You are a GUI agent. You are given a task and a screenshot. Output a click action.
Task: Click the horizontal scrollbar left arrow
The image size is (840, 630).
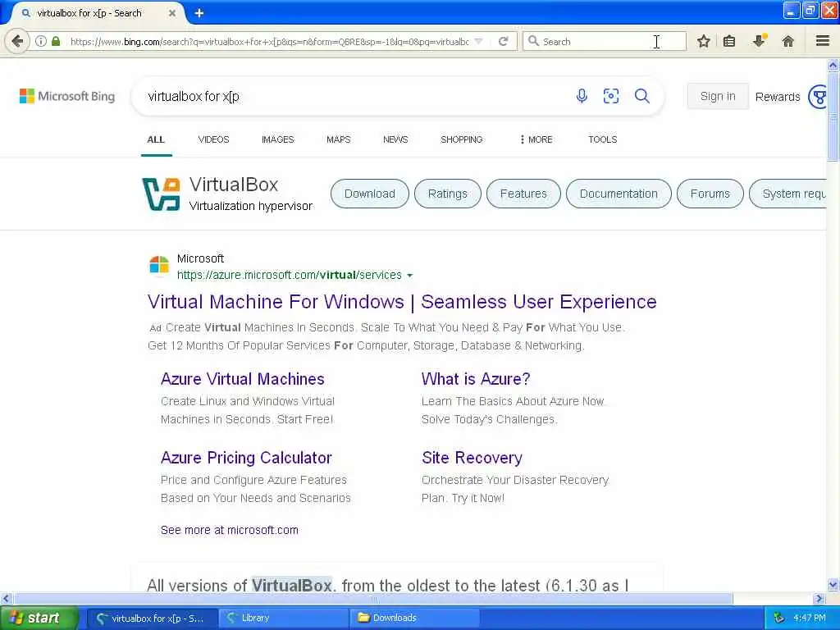(6, 598)
